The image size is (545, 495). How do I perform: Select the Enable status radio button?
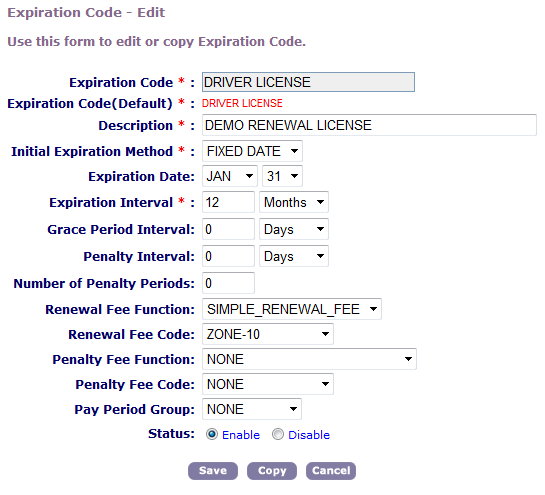pos(212,434)
